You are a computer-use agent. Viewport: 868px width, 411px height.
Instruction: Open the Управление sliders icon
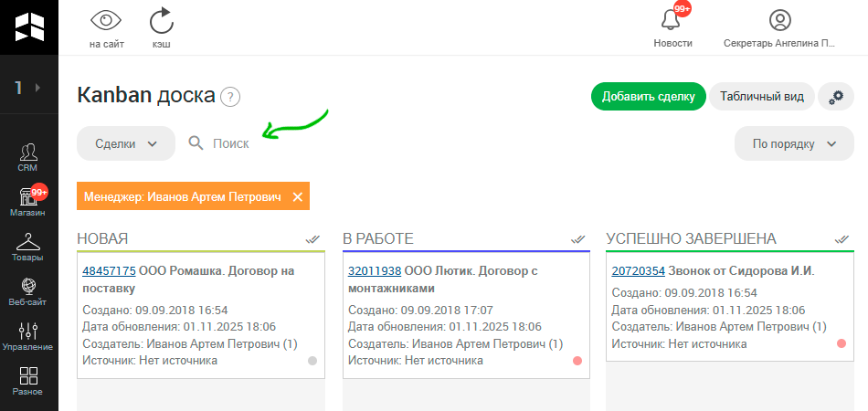tap(27, 335)
